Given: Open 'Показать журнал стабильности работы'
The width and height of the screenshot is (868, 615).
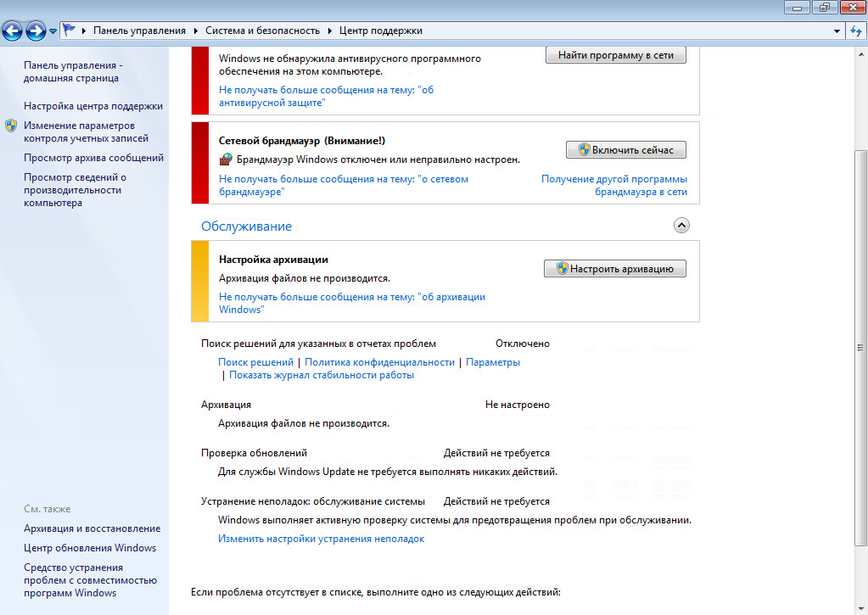Looking at the screenshot, I should tap(322, 374).
